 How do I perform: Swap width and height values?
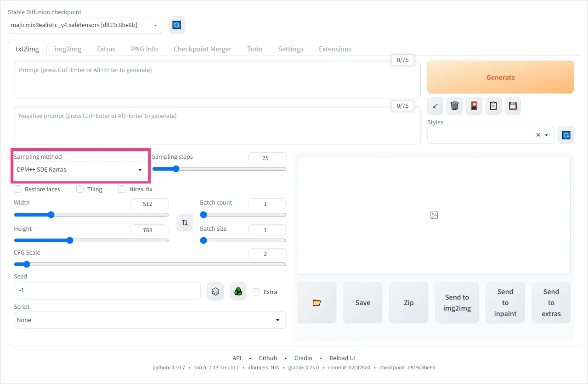[x=185, y=223]
